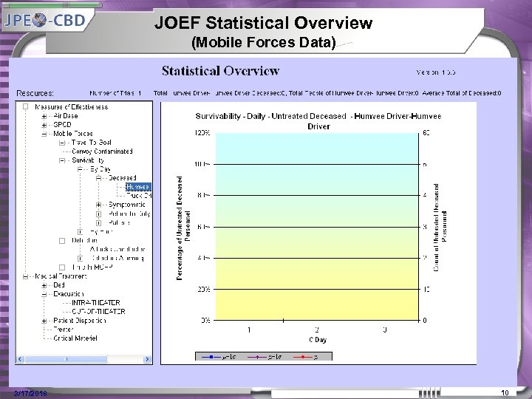
Task: Click the purple legend series marker
Action: pos(257,357)
